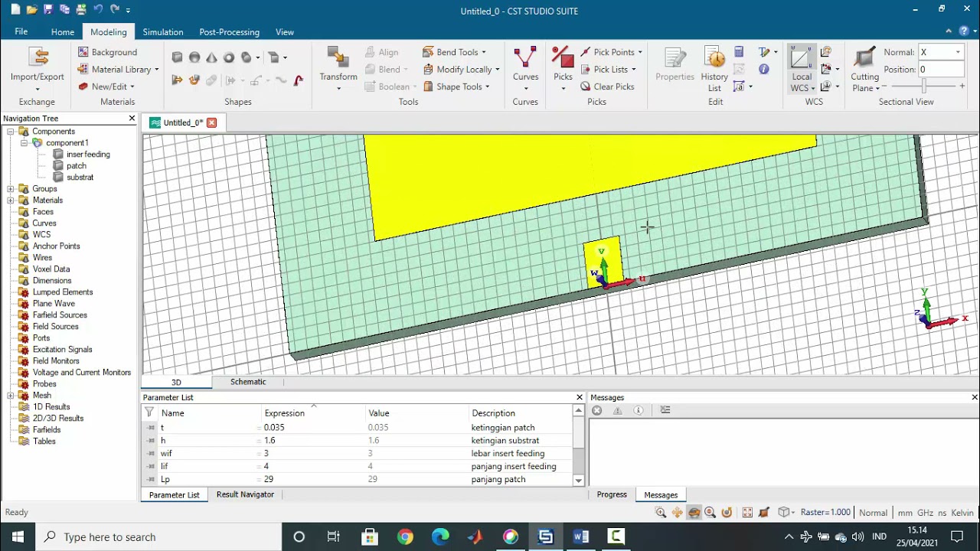Image resolution: width=980 pixels, height=551 pixels.
Task: Open the Progress tab
Action: 612,494
